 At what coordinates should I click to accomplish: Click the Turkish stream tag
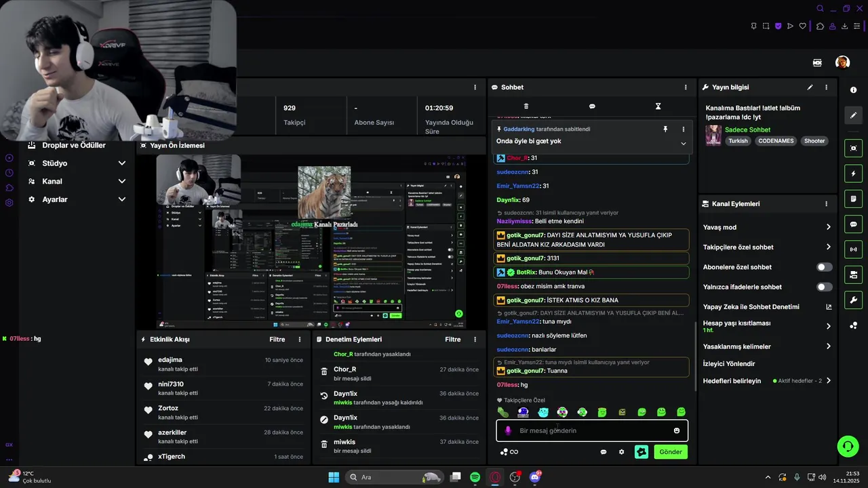[x=738, y=141]
